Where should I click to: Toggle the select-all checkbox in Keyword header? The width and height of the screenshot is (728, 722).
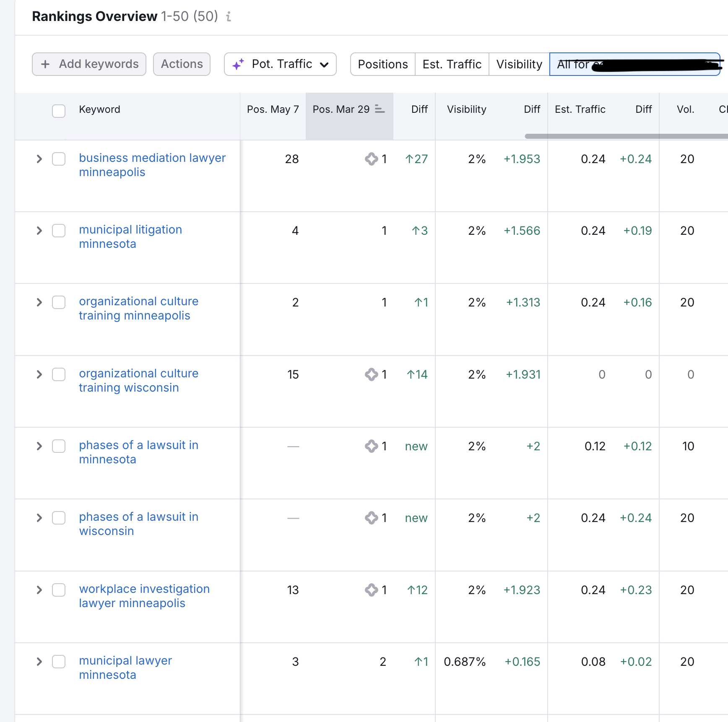(59, 111)
